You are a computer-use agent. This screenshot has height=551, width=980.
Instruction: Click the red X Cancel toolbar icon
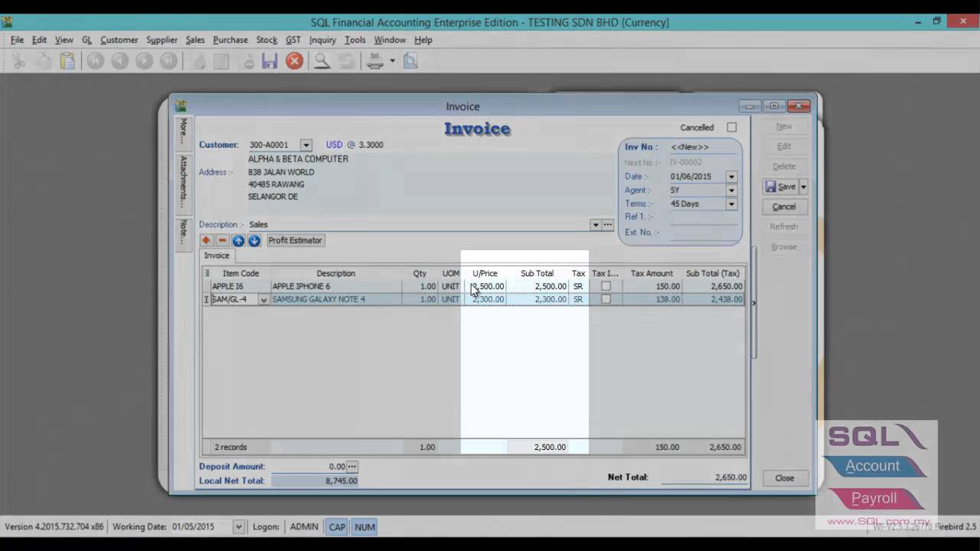pyautogui.click(x=294, y=61)
